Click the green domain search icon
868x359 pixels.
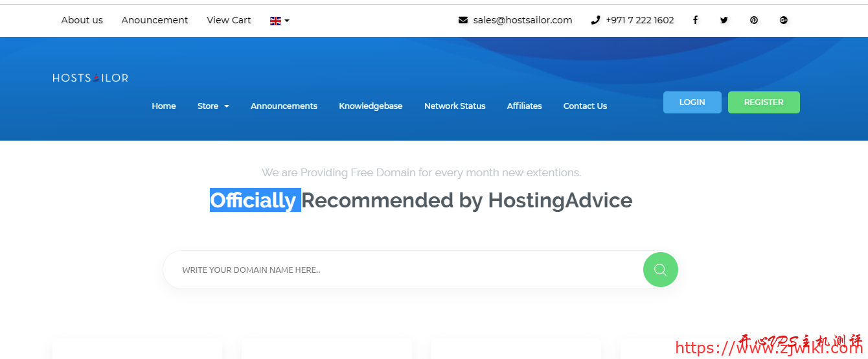[660, 270]
